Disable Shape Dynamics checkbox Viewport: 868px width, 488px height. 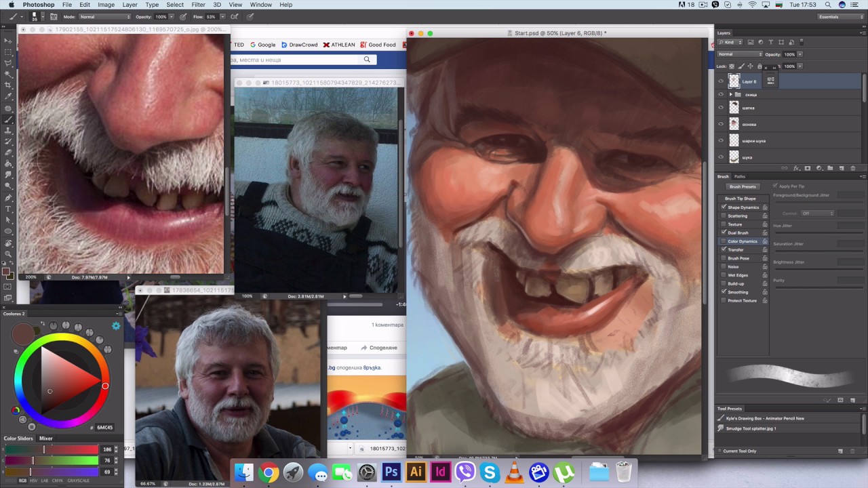coord(724,207)
